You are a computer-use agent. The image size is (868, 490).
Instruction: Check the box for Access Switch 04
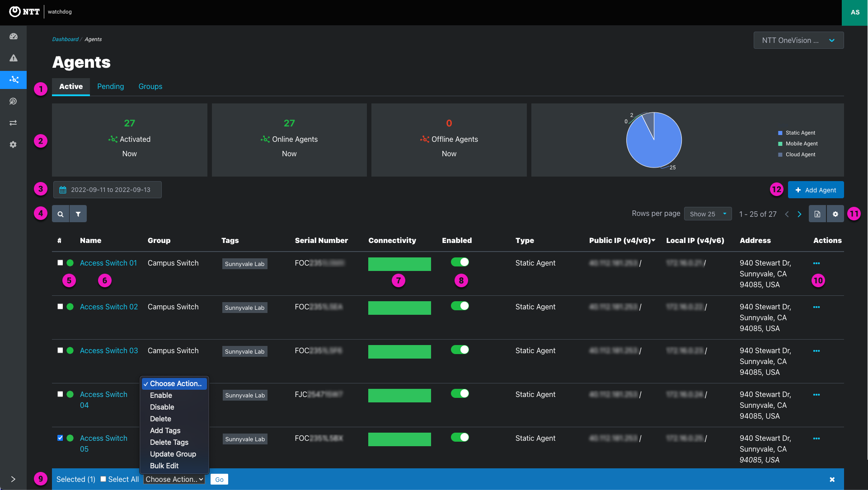[60, 394]
